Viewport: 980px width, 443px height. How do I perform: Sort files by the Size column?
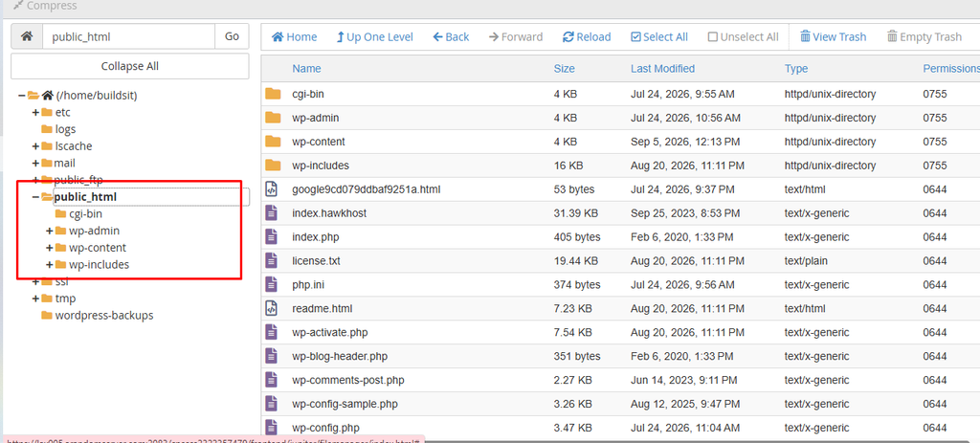point(564,69)
